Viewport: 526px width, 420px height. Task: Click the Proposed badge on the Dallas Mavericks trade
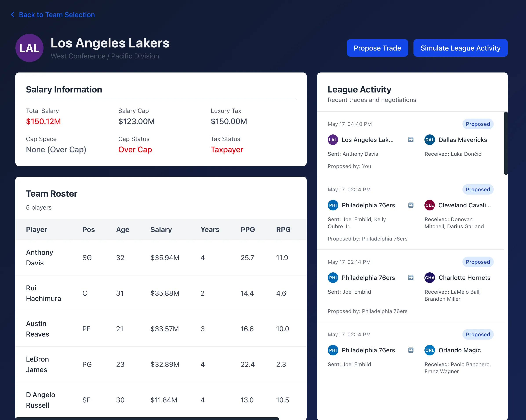click(478, 124)
